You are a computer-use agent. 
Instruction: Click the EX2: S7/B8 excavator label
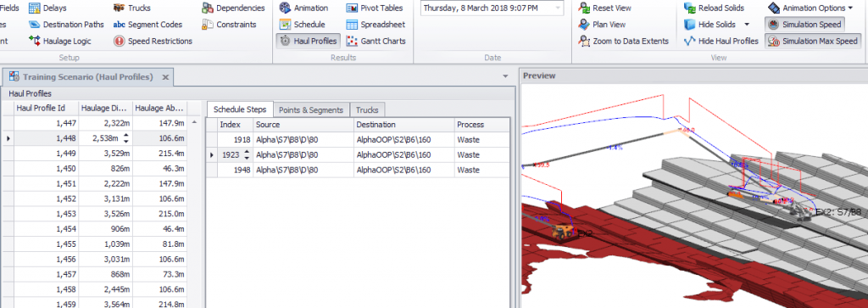click(x=838, y=211)
